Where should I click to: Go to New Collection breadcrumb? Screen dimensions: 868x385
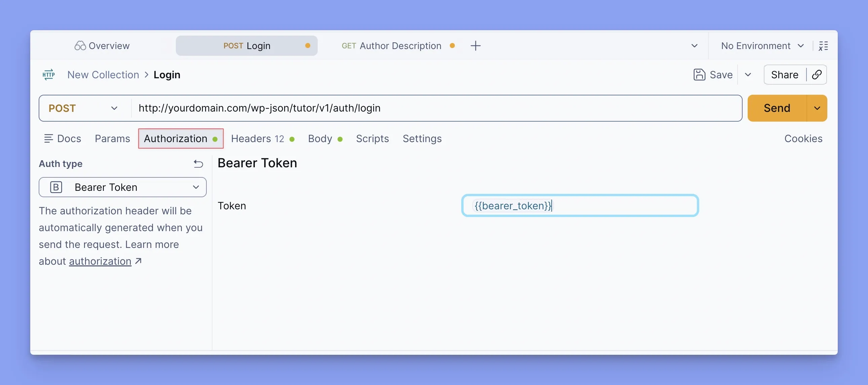103,75
